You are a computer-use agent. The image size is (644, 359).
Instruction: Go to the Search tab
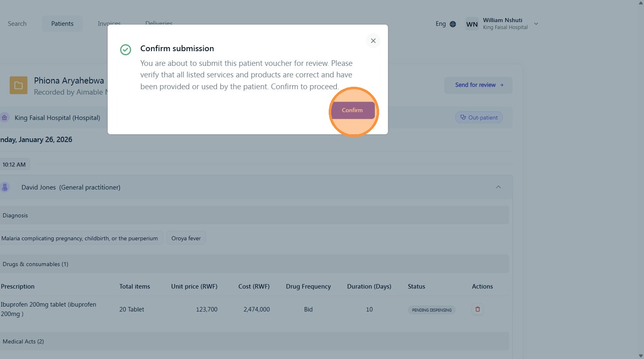[17, 24]
